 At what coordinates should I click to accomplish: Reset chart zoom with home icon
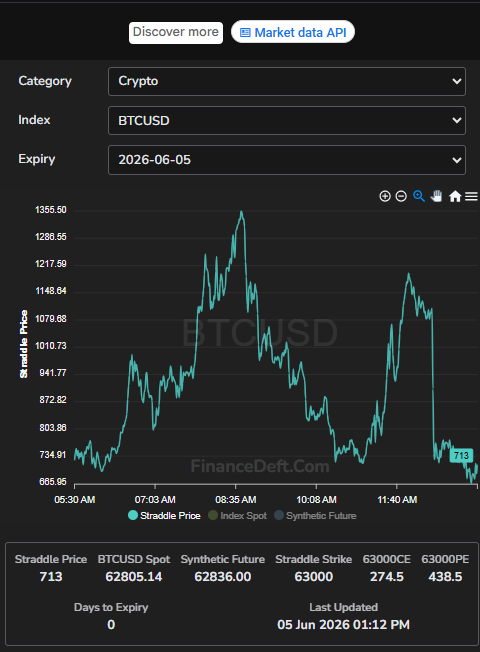[x=455, y=196]
